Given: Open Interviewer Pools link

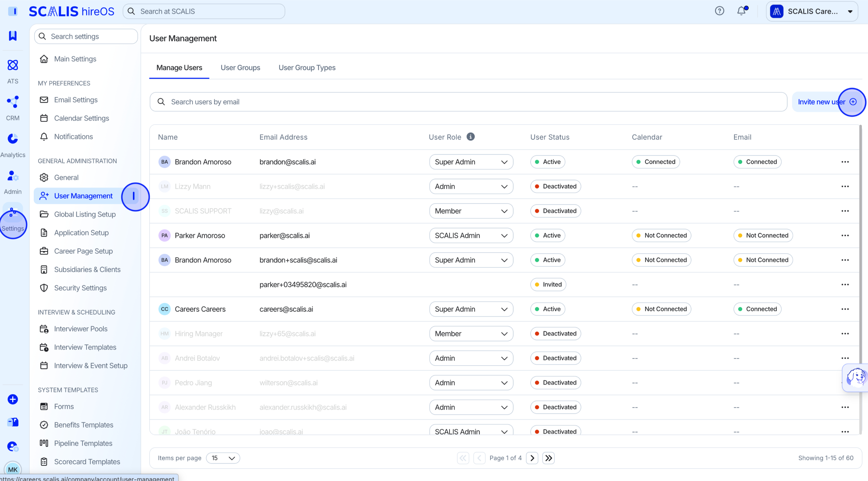Looking at the screenshot, I should [81, 329].
